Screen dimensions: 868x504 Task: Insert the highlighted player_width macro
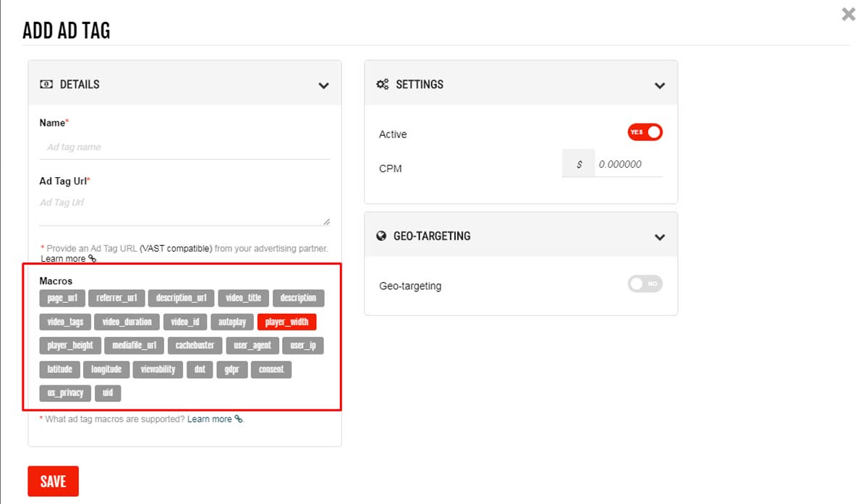(x=286, y=322)
